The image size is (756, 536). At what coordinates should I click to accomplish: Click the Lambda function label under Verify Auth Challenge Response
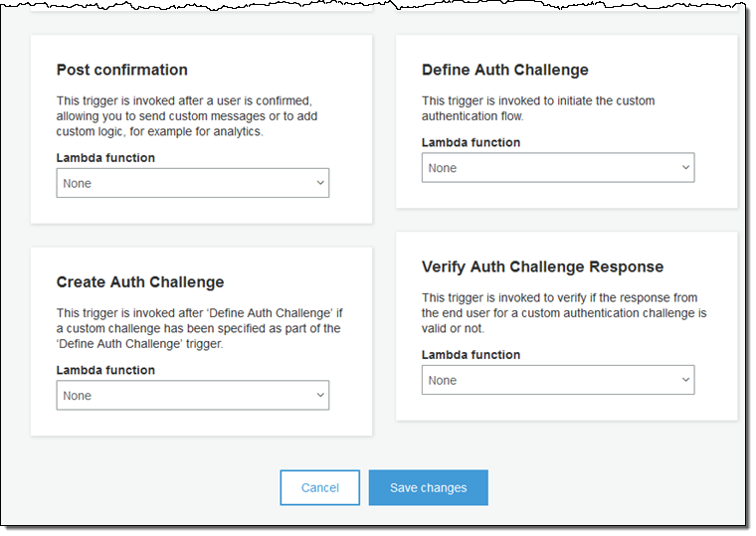pyautogui.click(x=471, y=355)
